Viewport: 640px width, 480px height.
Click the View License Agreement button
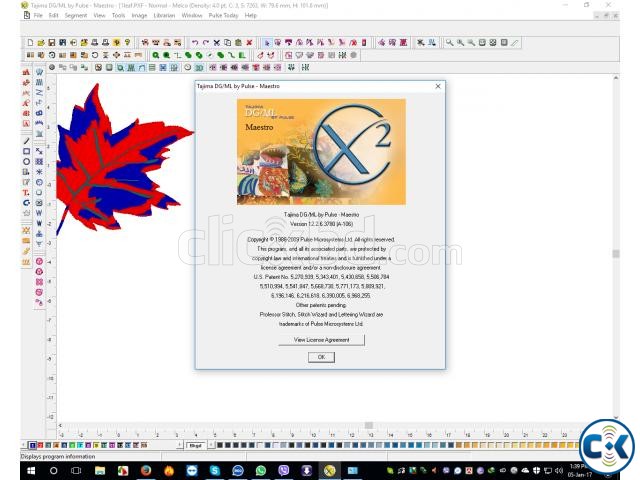[322, 340]
